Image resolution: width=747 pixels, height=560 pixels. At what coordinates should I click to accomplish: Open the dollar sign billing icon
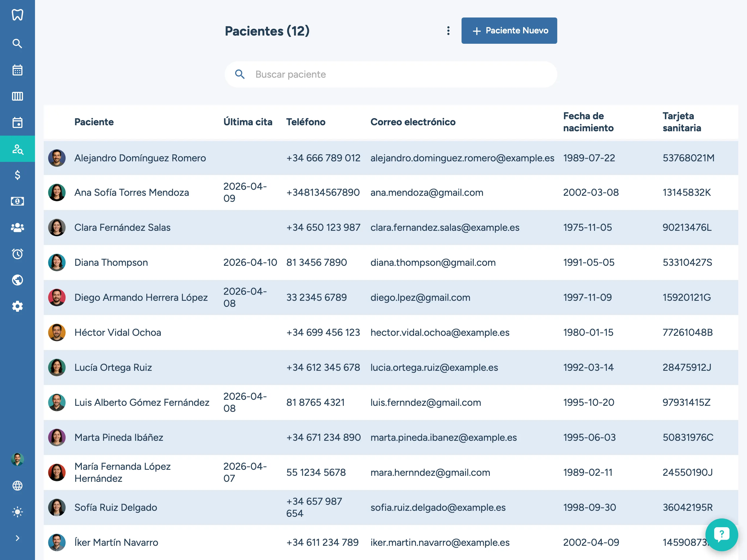(x=17, y=175)
